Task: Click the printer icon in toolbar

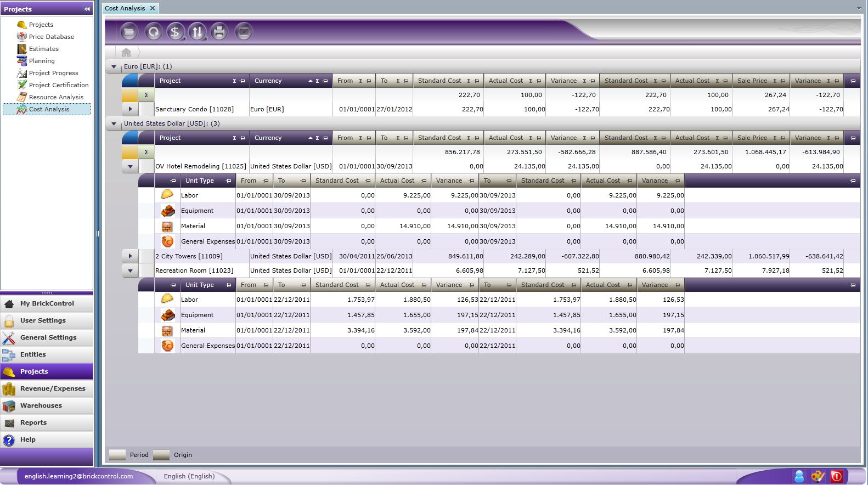Action: click(219, 32)
